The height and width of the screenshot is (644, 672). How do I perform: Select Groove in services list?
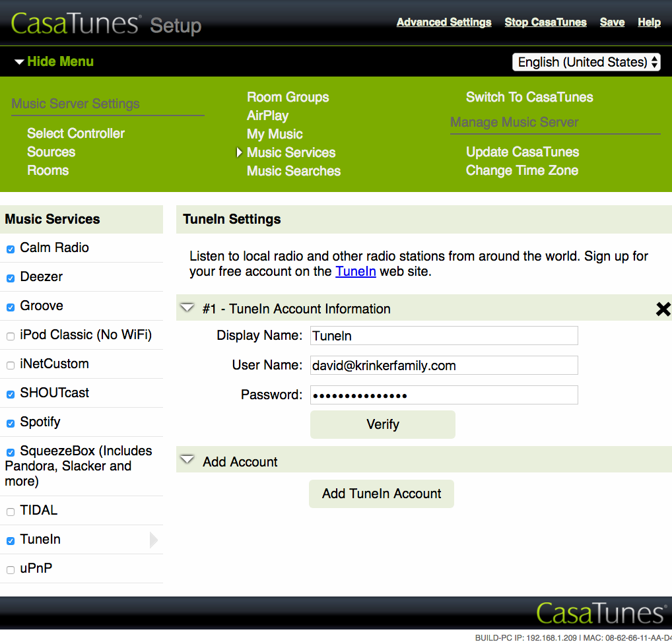42,306
